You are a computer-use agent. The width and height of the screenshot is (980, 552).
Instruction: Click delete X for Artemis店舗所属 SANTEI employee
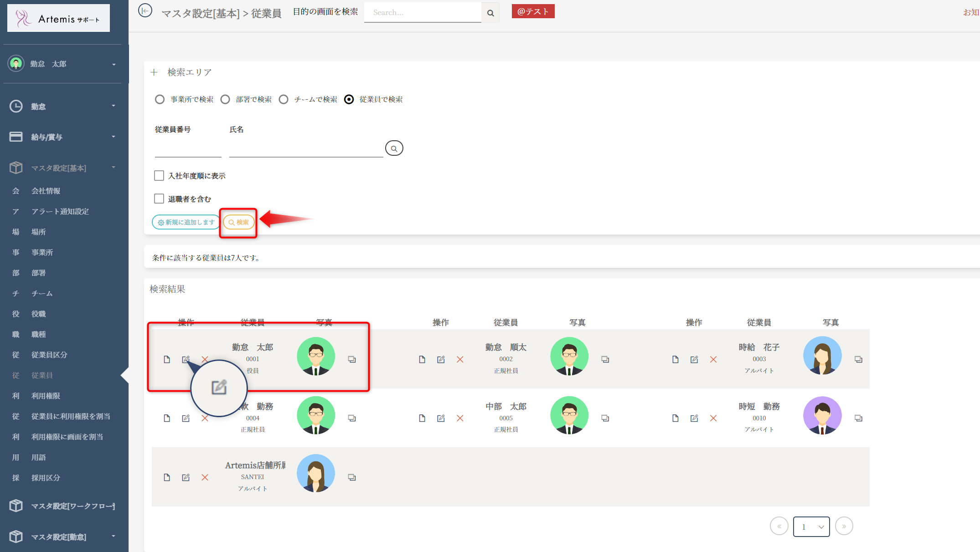(x=205, y=477)
